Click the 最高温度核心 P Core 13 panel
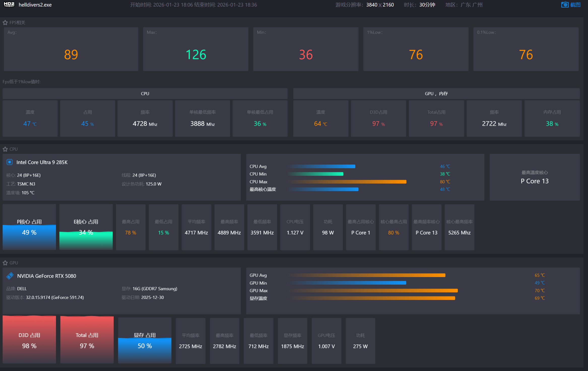This screenshot has height=371, width=588. coord(534,177)
